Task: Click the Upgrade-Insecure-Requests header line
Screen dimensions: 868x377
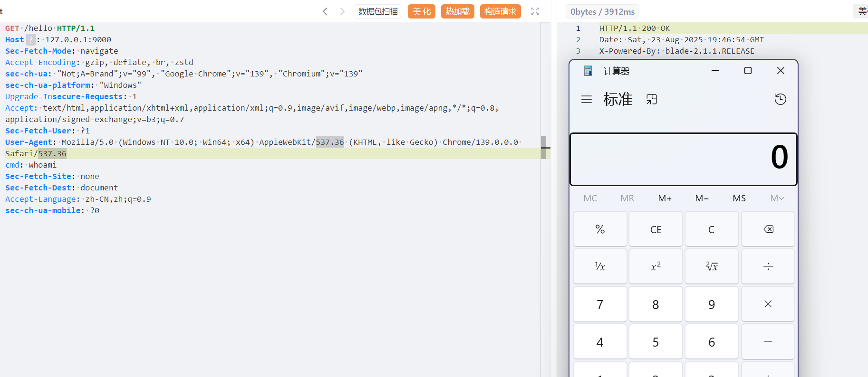Action: pyautogui.click(x=71, y=96)
